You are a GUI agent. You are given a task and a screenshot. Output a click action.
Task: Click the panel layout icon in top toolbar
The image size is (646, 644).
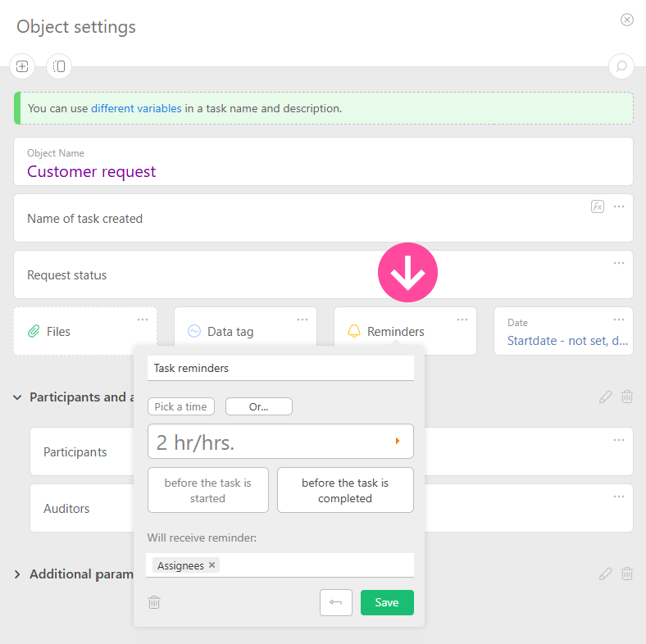tap(59, 66)
